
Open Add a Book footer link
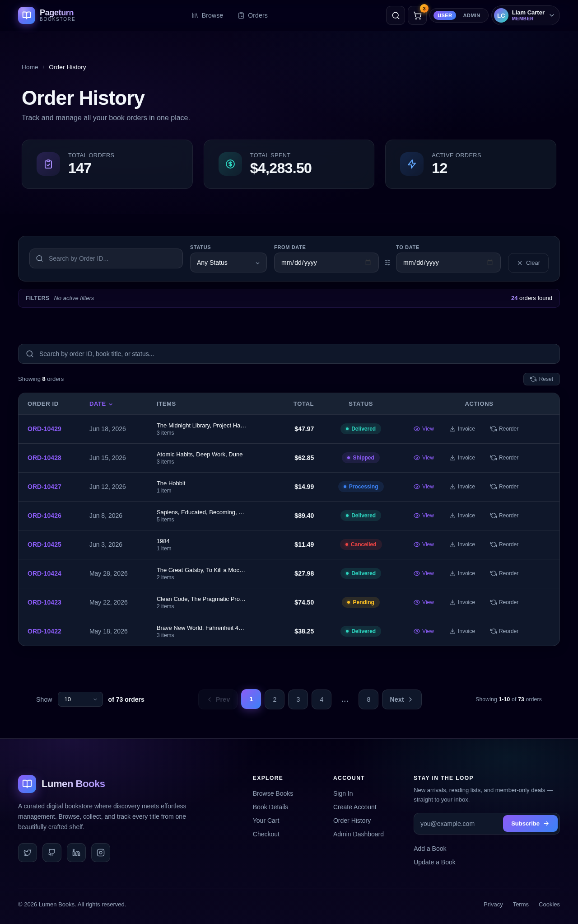430,849
